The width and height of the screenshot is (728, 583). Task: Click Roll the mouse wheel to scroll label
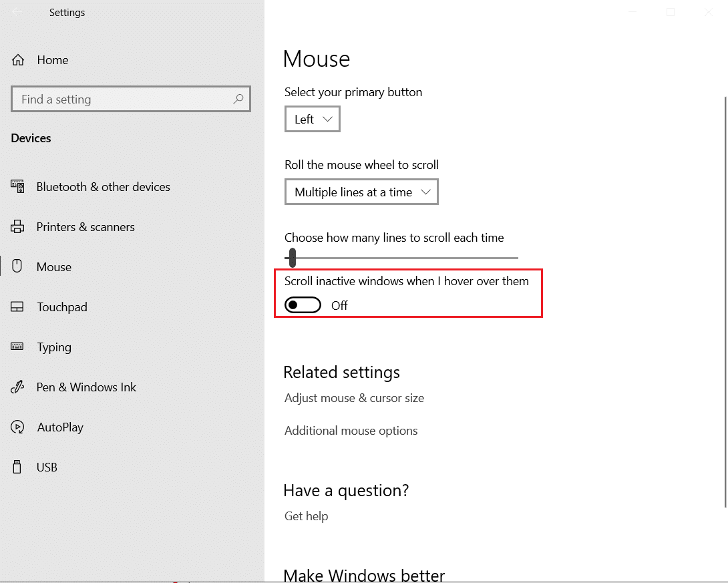[362, 165]
